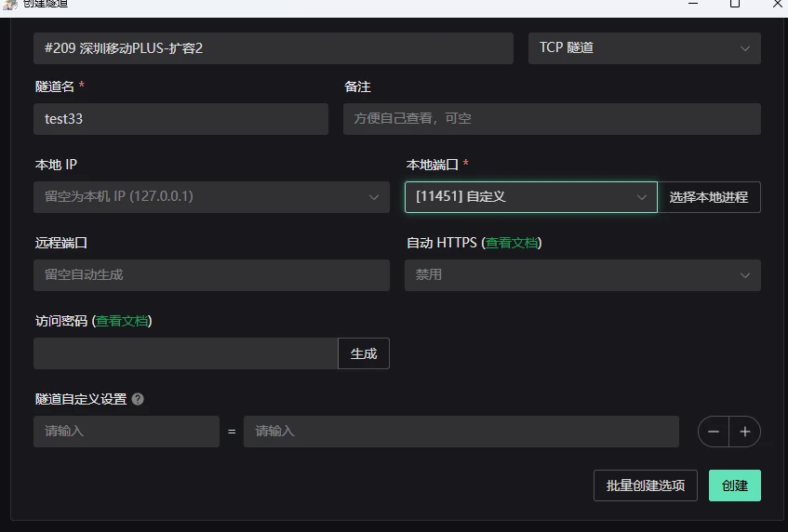Click the app icon in the title bar
788x532 pixels.
[x=9, y=4]
